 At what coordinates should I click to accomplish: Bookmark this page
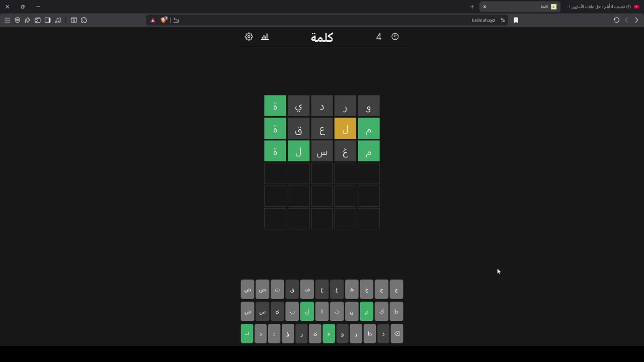pyautogui.click(x=516, y=20)
